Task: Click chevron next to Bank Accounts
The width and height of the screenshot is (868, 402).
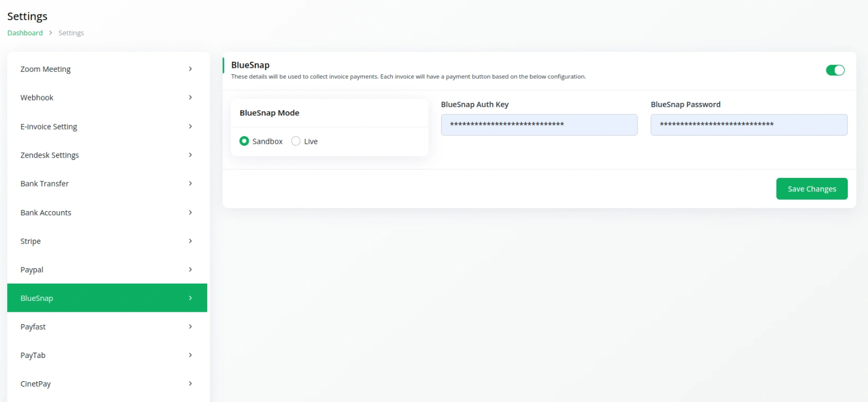Action: (191, 212)
